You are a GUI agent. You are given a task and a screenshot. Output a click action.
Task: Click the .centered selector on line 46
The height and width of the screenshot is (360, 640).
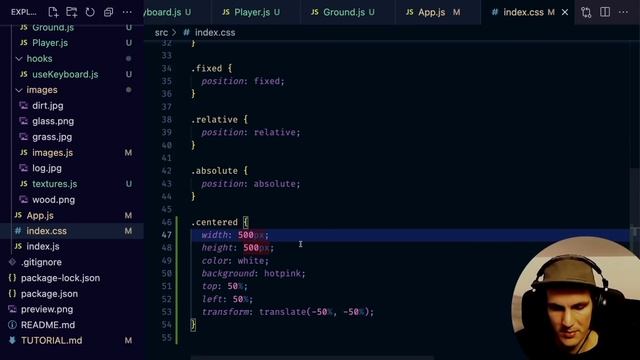tap(215, 222)
